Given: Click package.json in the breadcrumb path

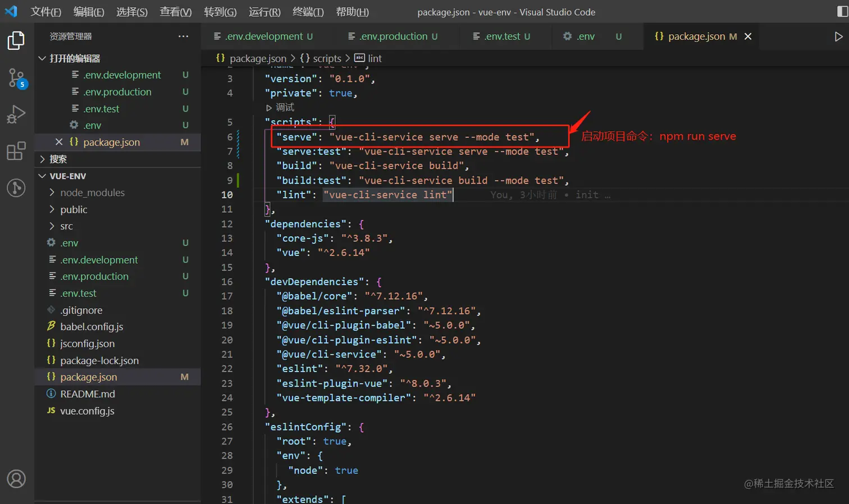Looking at the screenshot, I should click(x=258, y=58).
